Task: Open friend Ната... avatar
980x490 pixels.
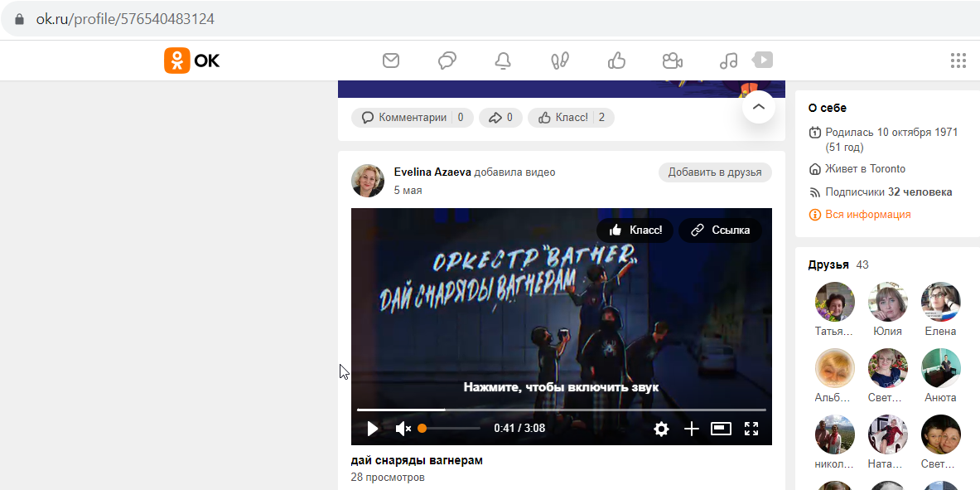Action: (x=887, y=434)
